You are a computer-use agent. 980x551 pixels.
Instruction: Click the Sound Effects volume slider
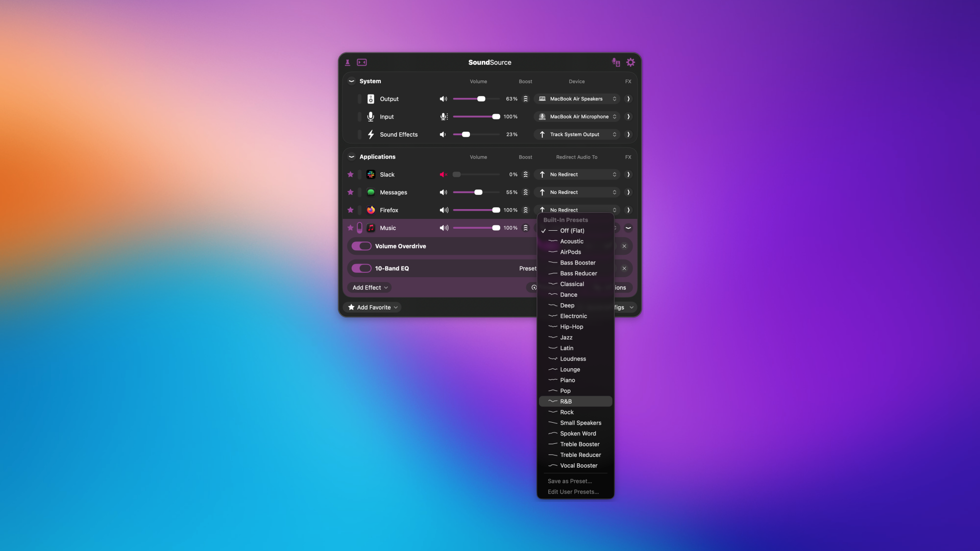(x=466, y=135)
